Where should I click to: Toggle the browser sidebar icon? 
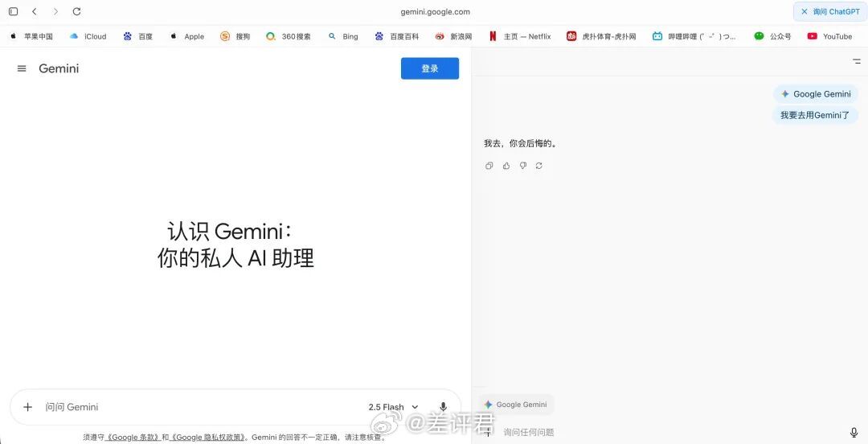[14, 11]
